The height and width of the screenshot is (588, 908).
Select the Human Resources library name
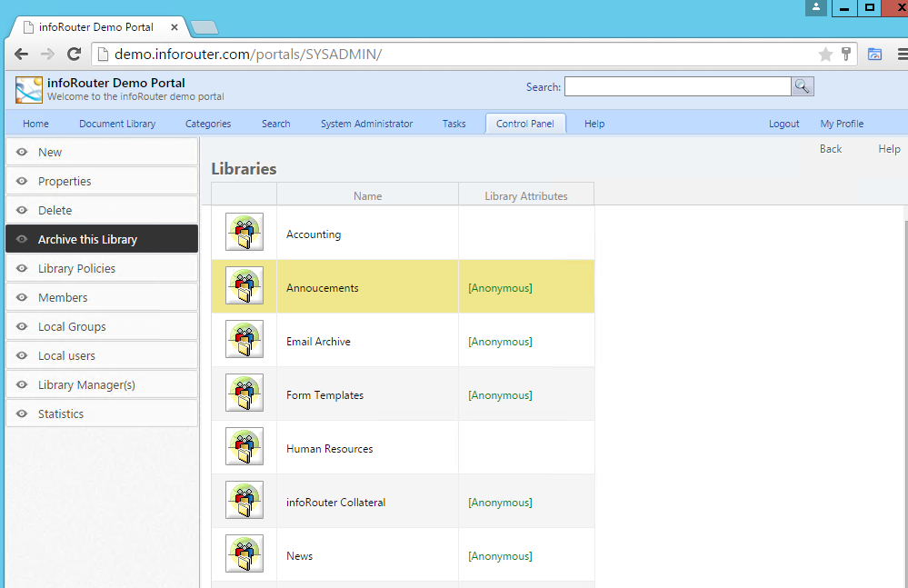[x=330, y=449]
